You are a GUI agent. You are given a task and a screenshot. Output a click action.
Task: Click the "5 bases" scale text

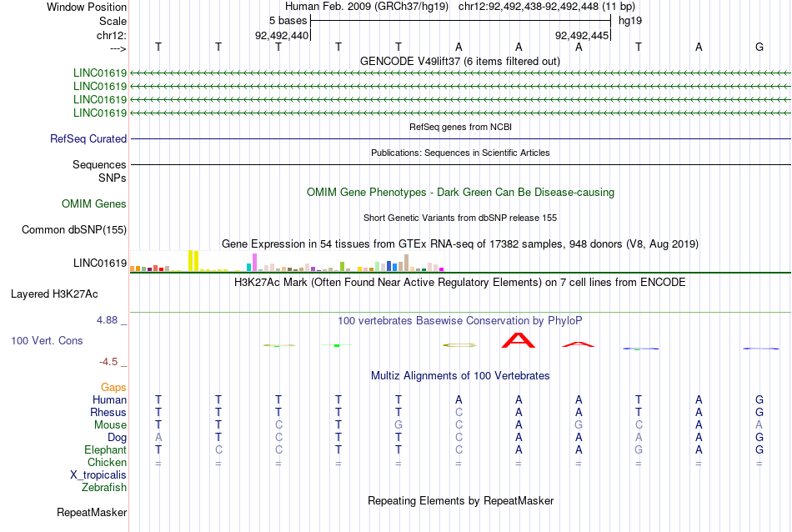coord(288,21)
